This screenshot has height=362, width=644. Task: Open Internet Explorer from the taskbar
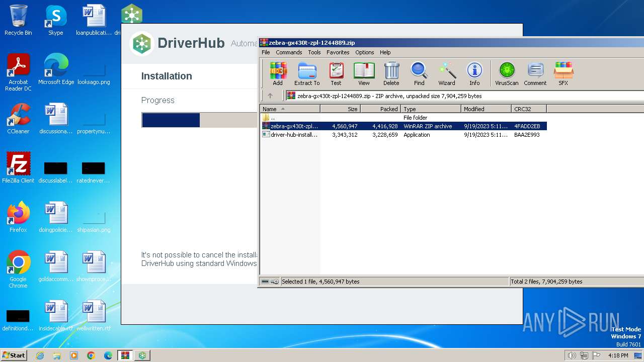40,355
